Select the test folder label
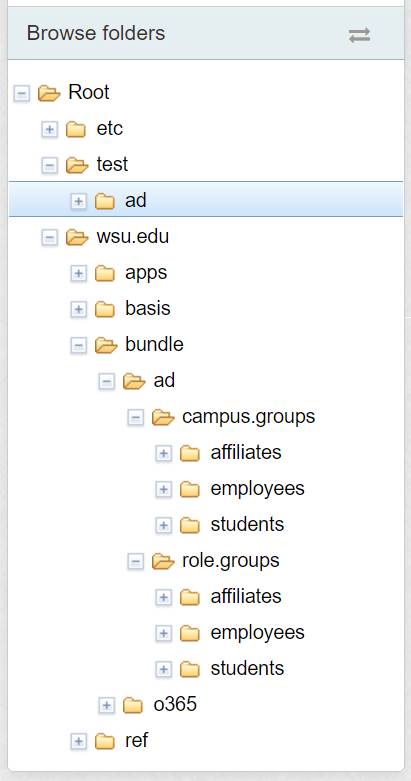The width and height of the screenshot is (411, 781). click(112, 164)
